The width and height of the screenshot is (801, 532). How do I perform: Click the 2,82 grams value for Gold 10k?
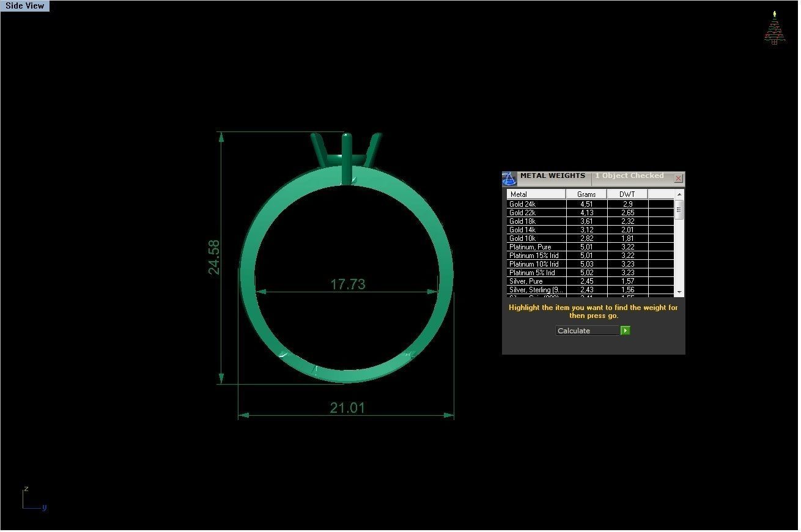click(x=586, y=238)
